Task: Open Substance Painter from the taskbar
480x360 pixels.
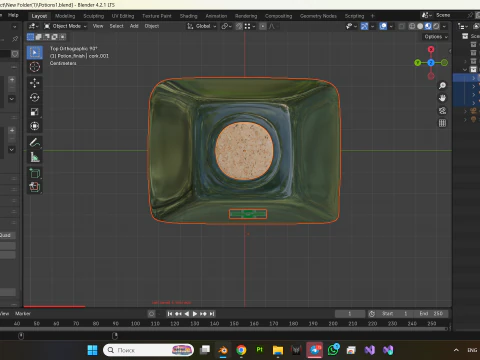Action: coord(259,349)
